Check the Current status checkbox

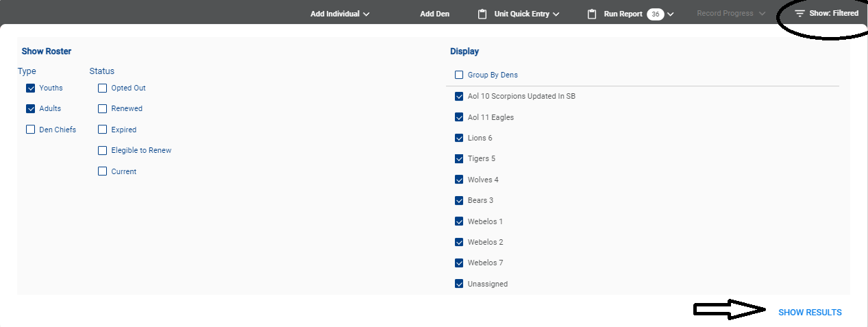[103, 171]
